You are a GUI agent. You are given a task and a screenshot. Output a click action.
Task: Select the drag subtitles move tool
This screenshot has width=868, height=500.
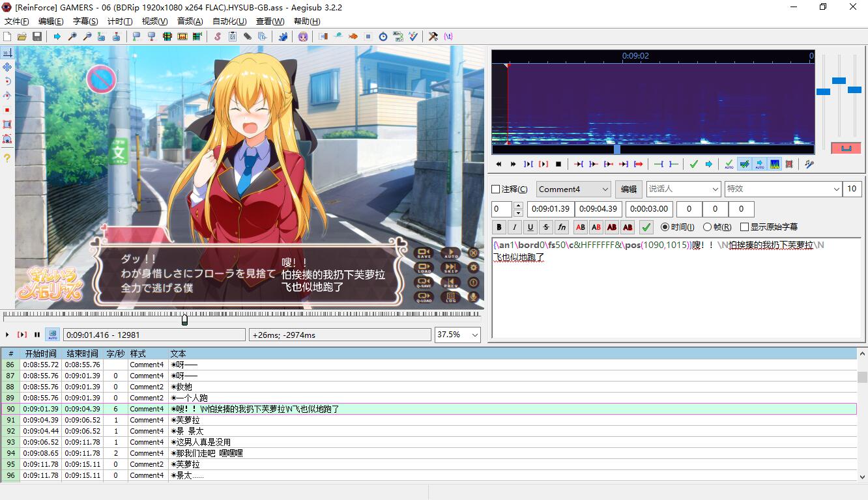(7, 67)
